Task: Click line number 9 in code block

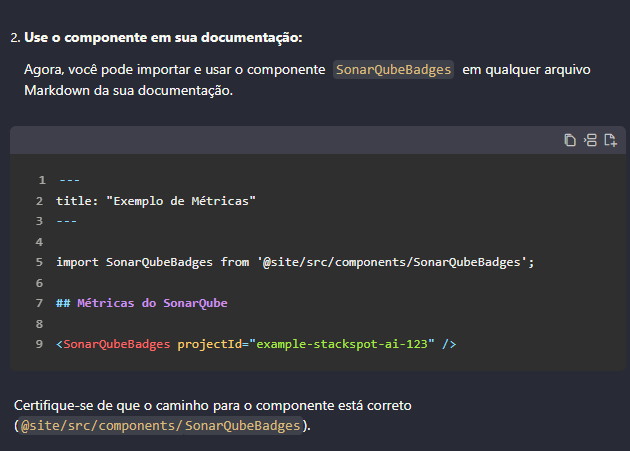Action: 39,344
